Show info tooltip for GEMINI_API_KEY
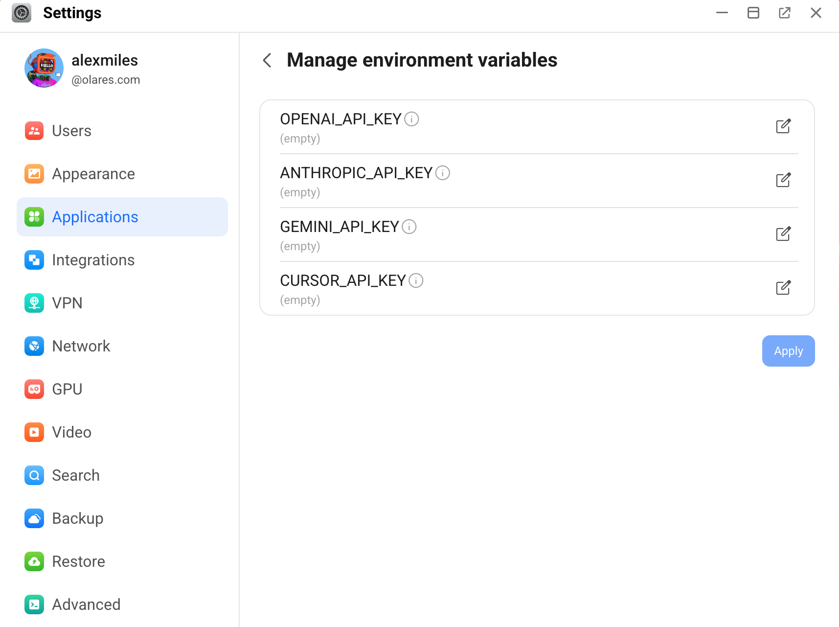 [409, 227]
